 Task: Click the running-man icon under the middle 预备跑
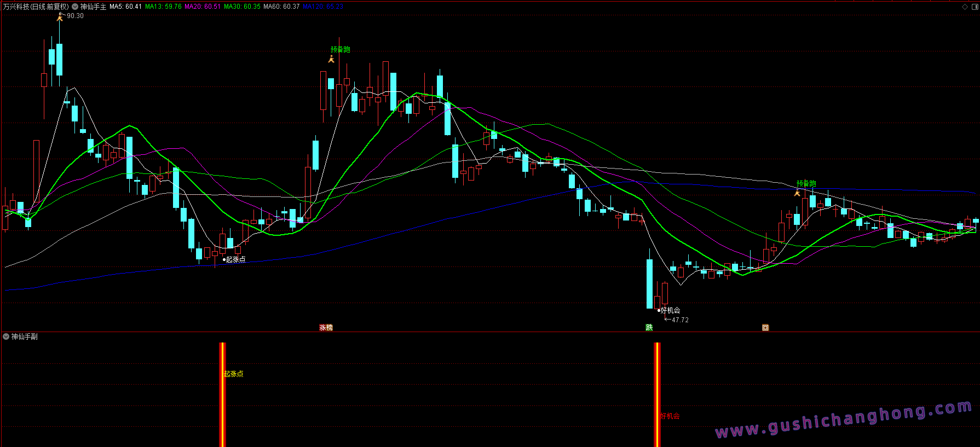pyautogui.click(x=331, y=59)
